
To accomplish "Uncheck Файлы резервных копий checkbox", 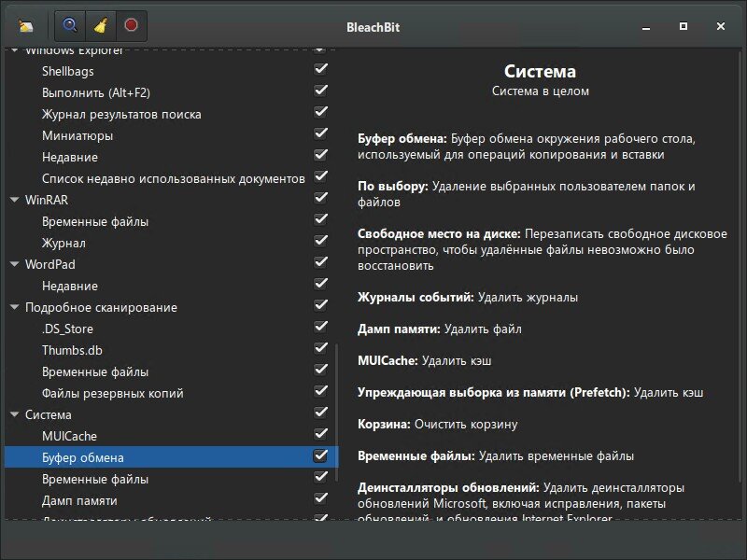I will point(320,391).
